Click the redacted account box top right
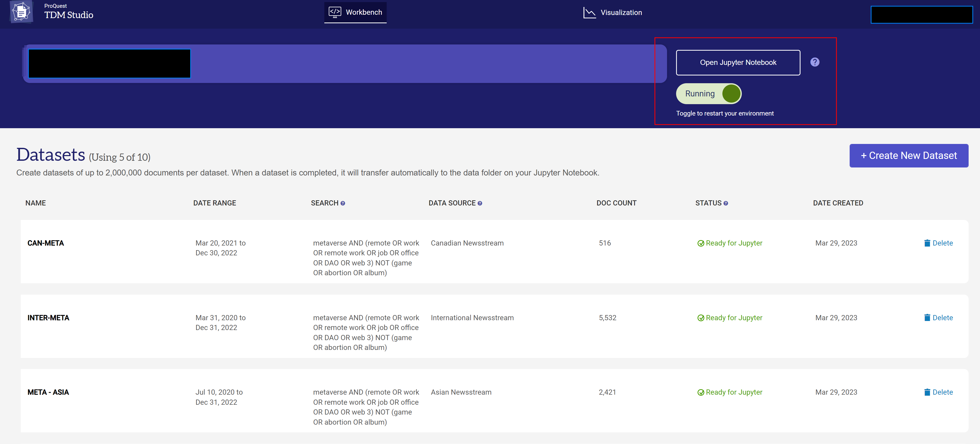This screenshot has height=444, width=980. (x=921, y=15)
